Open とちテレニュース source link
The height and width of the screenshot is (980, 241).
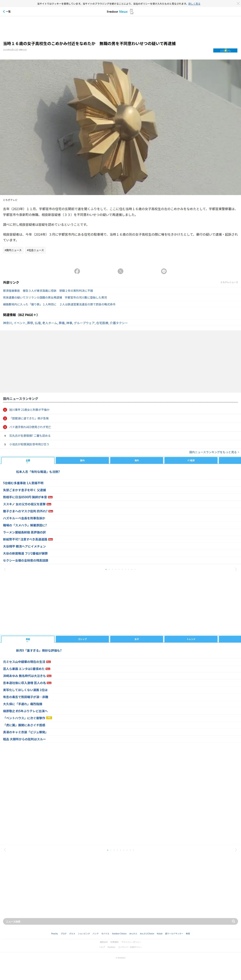coord(229,282)
